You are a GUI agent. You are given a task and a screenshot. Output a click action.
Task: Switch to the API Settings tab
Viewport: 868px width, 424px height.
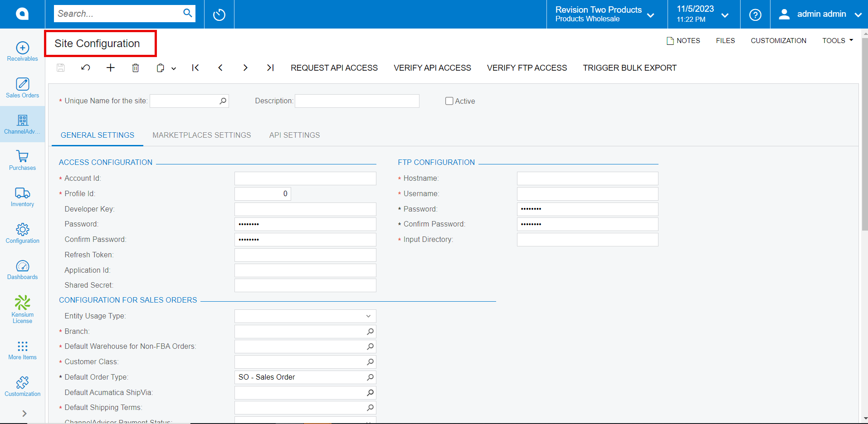[x=294, y=135]
